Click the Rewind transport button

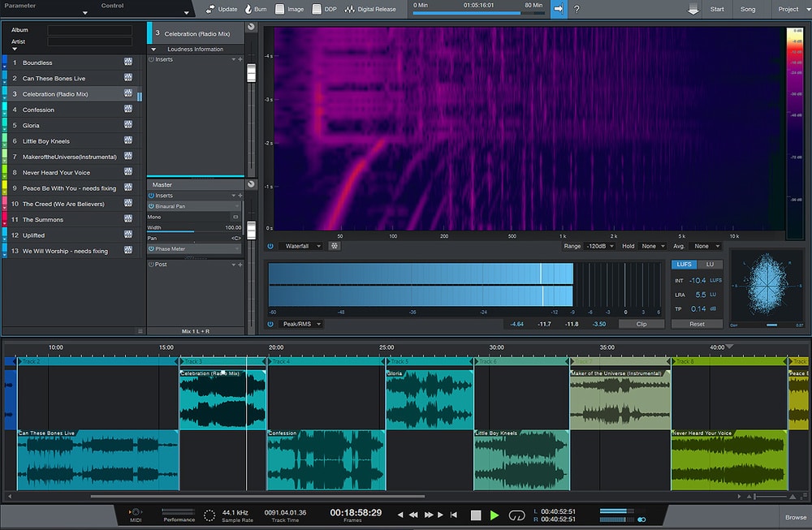click(413, 515)
